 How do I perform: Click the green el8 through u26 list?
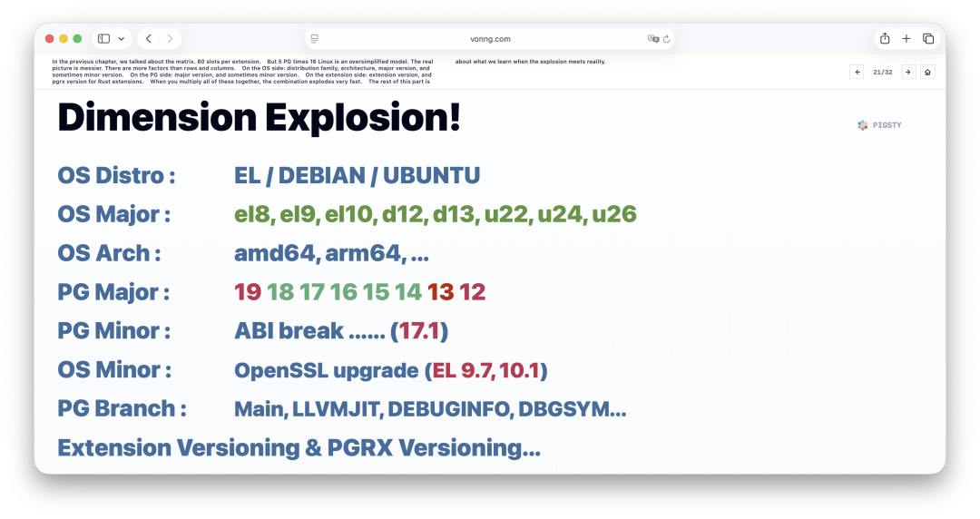click(x=435, y=214)
